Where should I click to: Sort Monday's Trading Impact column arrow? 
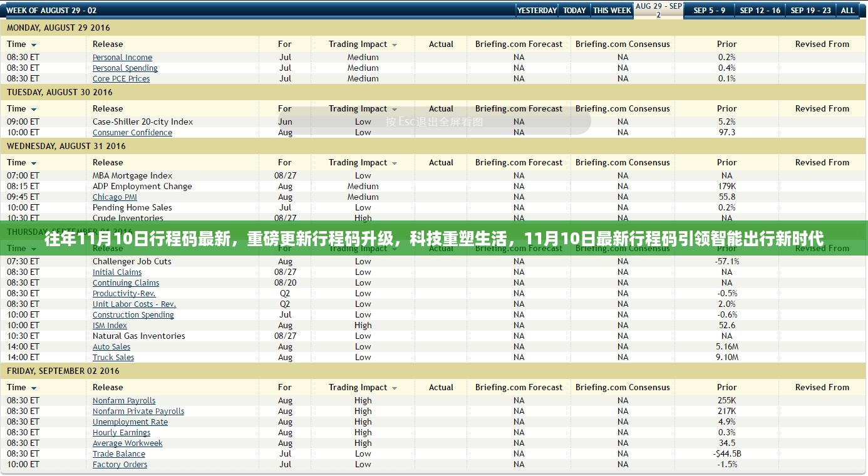(395, 45)
